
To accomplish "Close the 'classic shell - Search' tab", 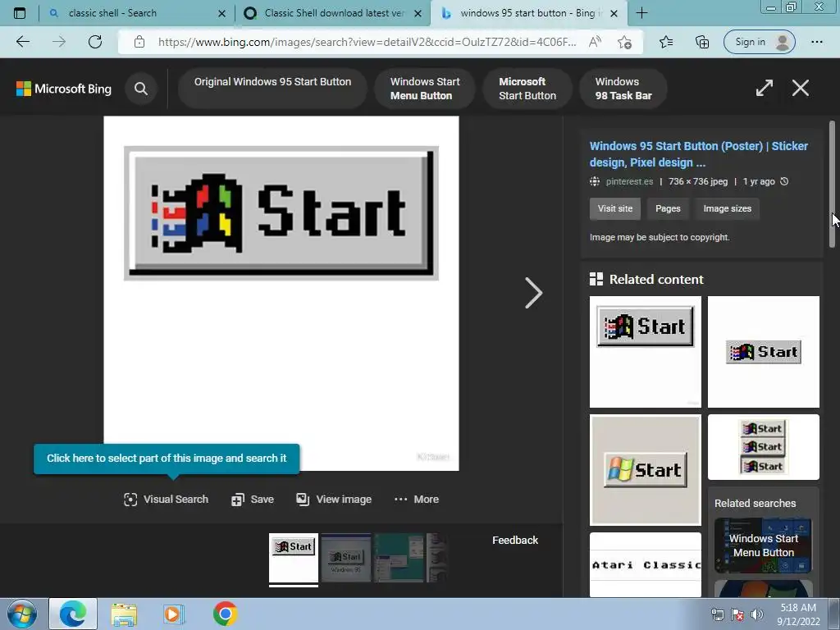I will click(221, 13).
